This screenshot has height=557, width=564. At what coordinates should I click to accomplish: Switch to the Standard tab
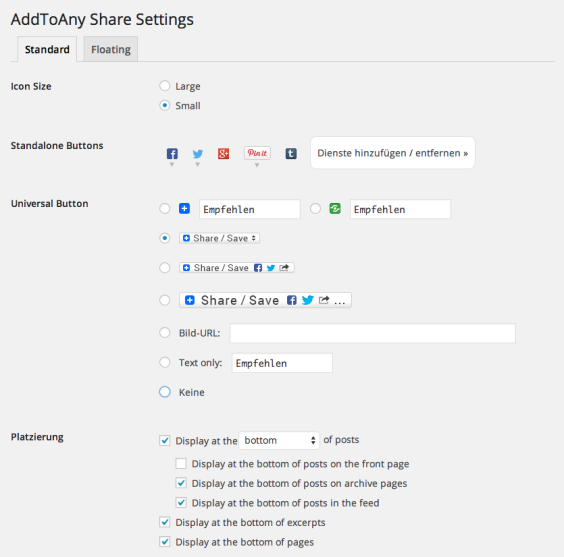(x=47, y=49)
